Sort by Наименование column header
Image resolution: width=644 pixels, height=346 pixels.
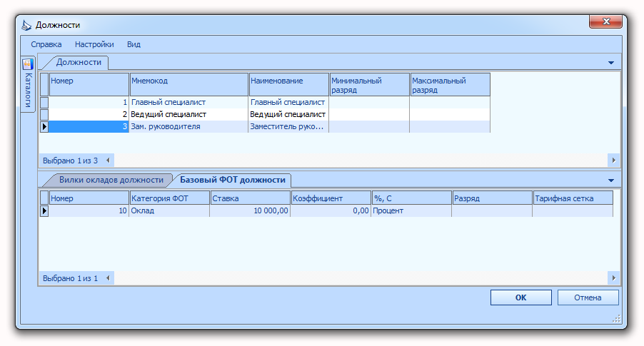pyautogui.click(x=288, y=85)
